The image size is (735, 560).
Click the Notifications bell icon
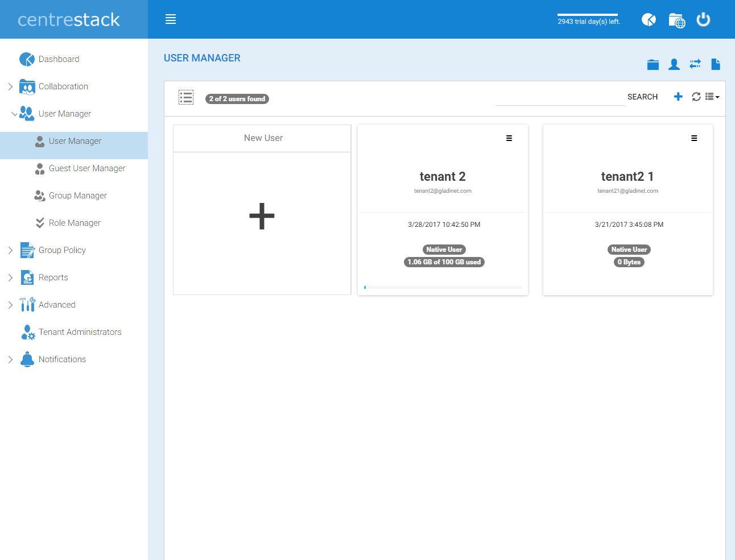[x=27, y=359]
